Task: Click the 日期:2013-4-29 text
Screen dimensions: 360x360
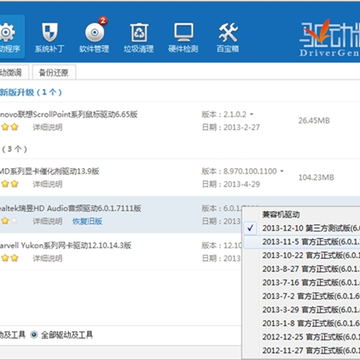Action: pos(231,184)
